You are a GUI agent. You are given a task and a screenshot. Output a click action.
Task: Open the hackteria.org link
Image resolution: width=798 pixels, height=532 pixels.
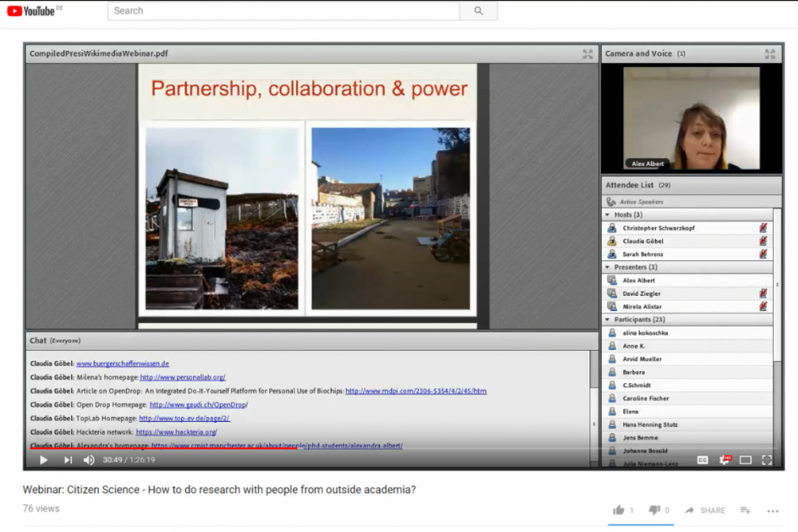click(x=176, y=432)
